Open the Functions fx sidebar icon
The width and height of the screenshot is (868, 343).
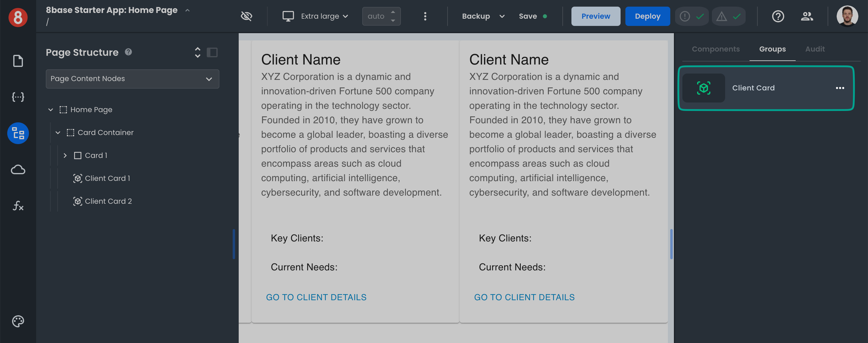[x=18, y=205]
